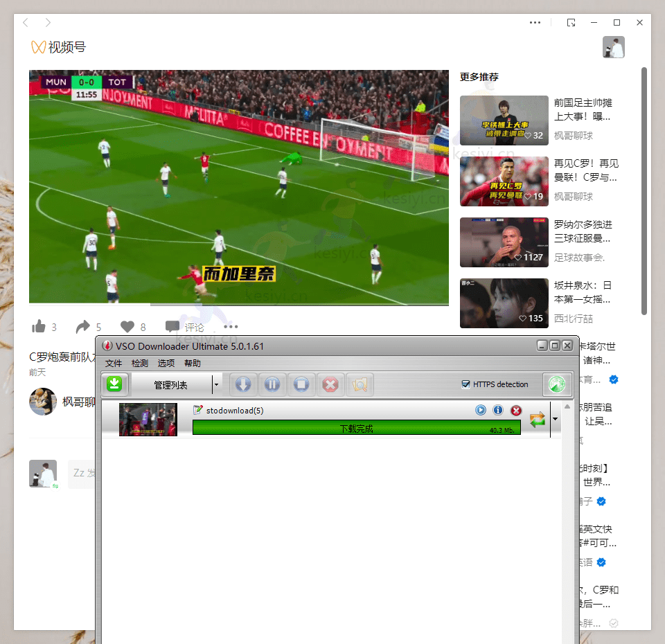Open the VSO Downloader title bar icon
Image resolution: width=665 pixels, height=644 pixels.
(x=107, y=346)
